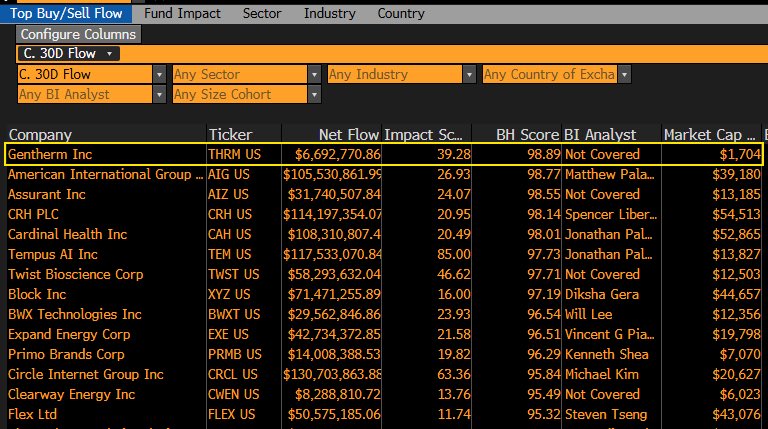The image size is (768, 429).
Task: Click analyst name Michael Kim
Action: (x=602, y=374)
